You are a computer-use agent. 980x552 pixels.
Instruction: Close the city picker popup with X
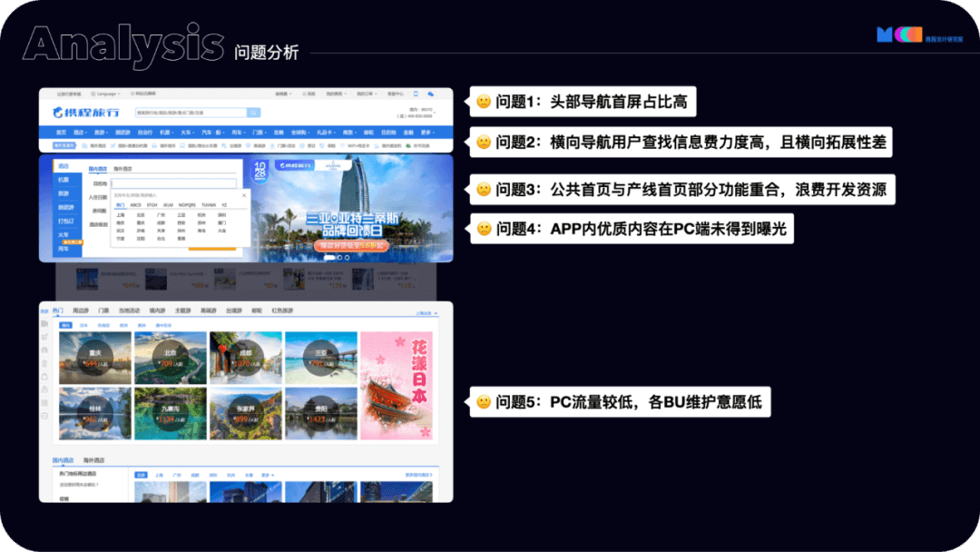point(244,195)
